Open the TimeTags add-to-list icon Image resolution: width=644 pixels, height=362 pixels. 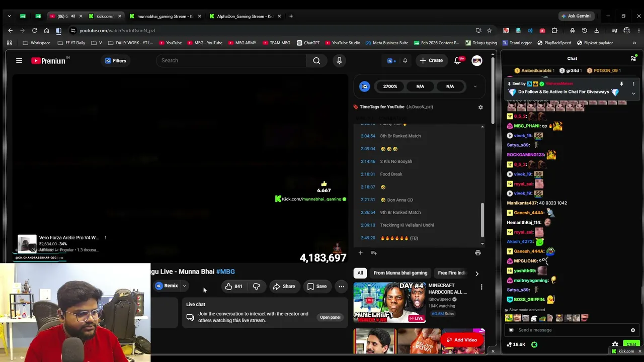coord(374,253)
